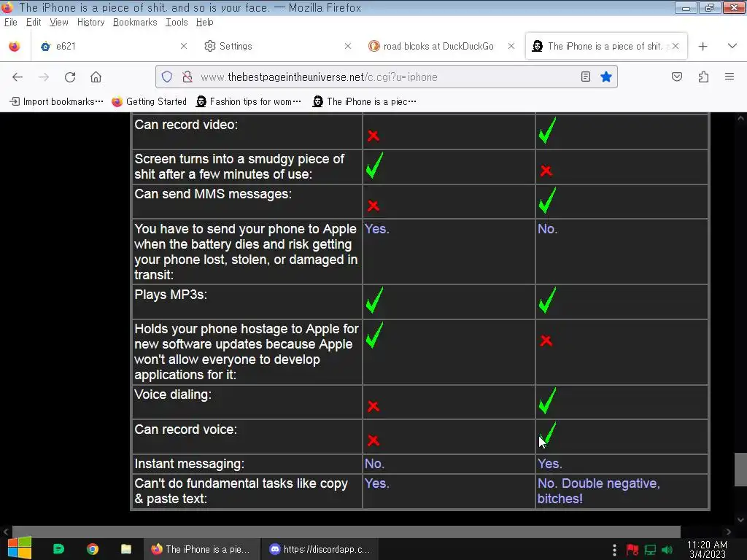Switch to the Discord taskbar window

pos(320,549)
